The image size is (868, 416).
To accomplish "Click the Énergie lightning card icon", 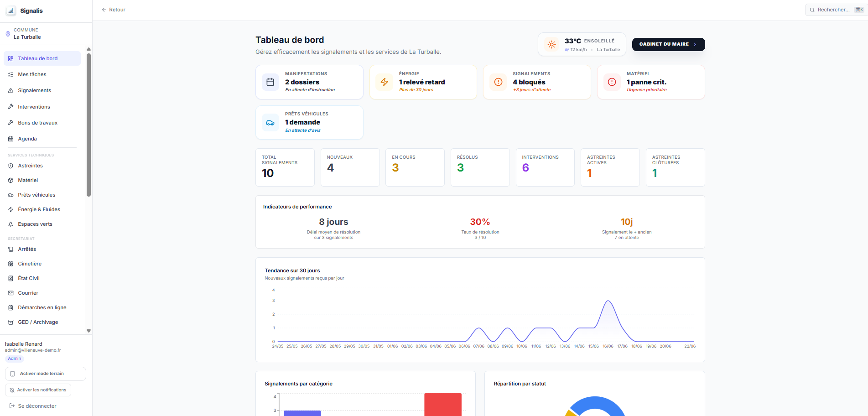I will 385,82.
